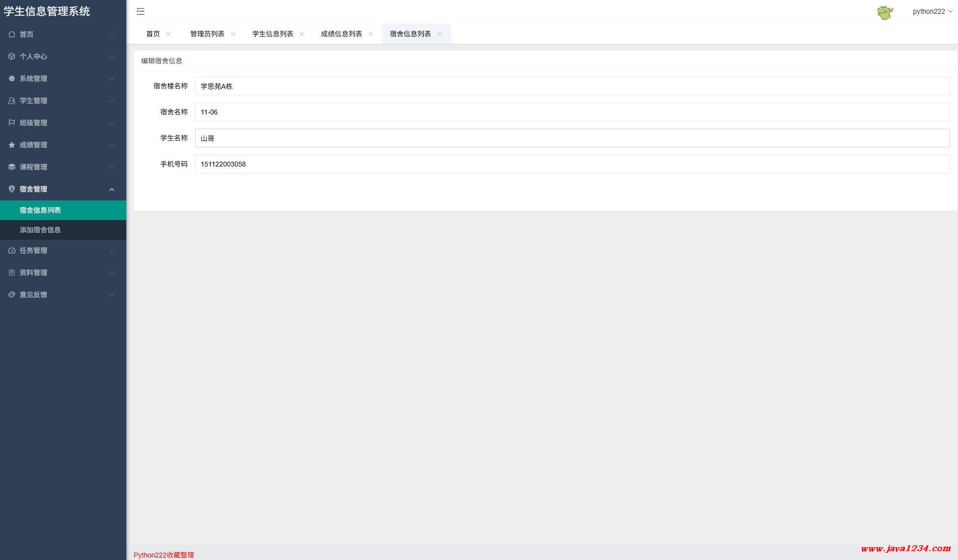Open the python222 user dropdown
958x560 pixels.
[x=932, y=11]
